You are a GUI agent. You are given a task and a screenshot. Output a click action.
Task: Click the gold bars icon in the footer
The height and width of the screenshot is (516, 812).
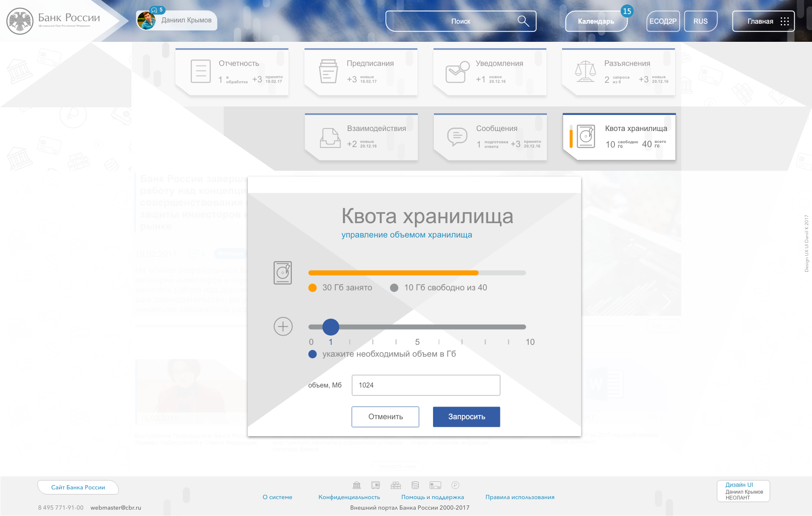click(396, 485)
